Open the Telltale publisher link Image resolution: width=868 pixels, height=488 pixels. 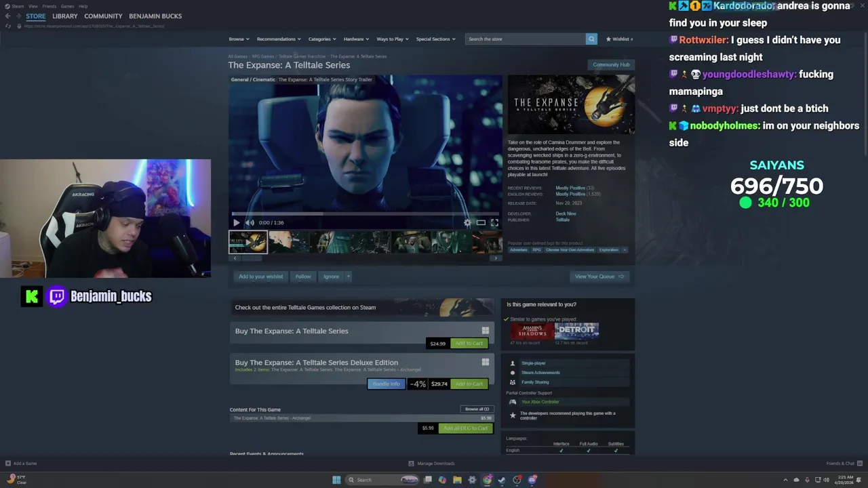coord(563,220)
